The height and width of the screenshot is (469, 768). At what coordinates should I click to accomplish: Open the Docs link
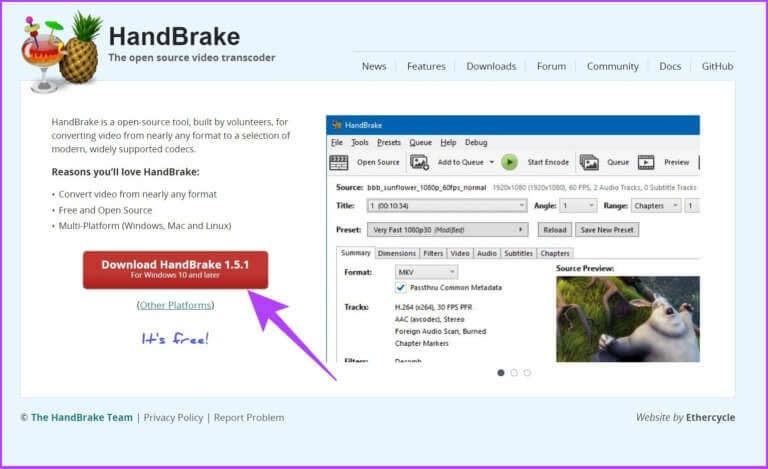(670, 66)
